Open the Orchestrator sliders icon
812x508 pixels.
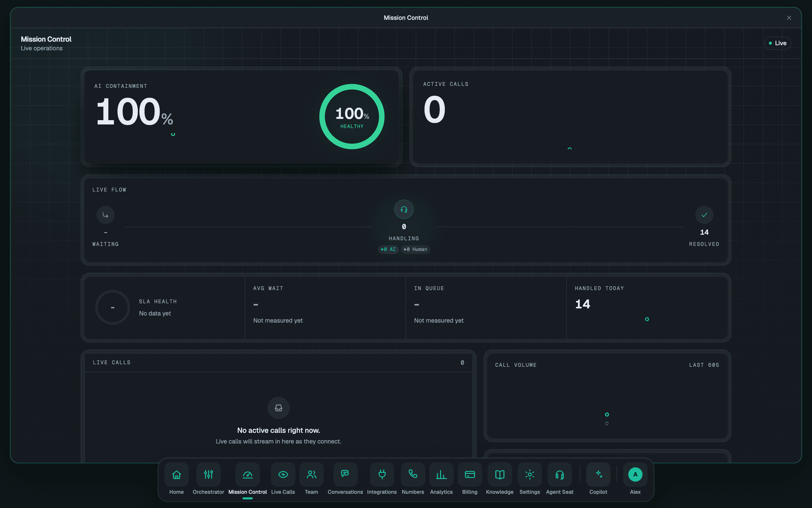(208, 474)
